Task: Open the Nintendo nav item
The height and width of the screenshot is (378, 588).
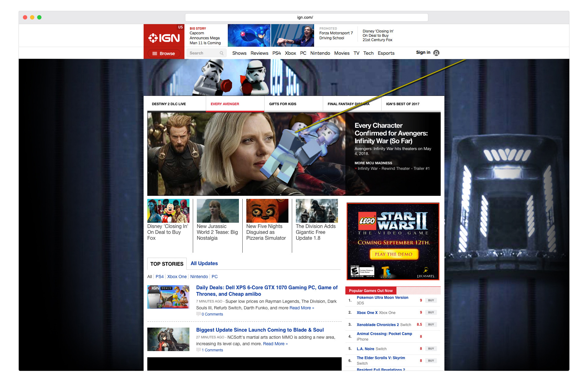Action: (x=320, y=53)
